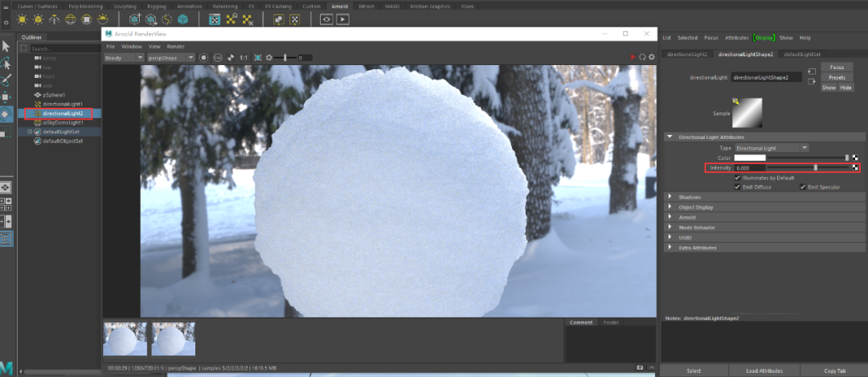Open the Type dropdown showing Directional Light
The image size is (868, 377).
pos(772,148)
